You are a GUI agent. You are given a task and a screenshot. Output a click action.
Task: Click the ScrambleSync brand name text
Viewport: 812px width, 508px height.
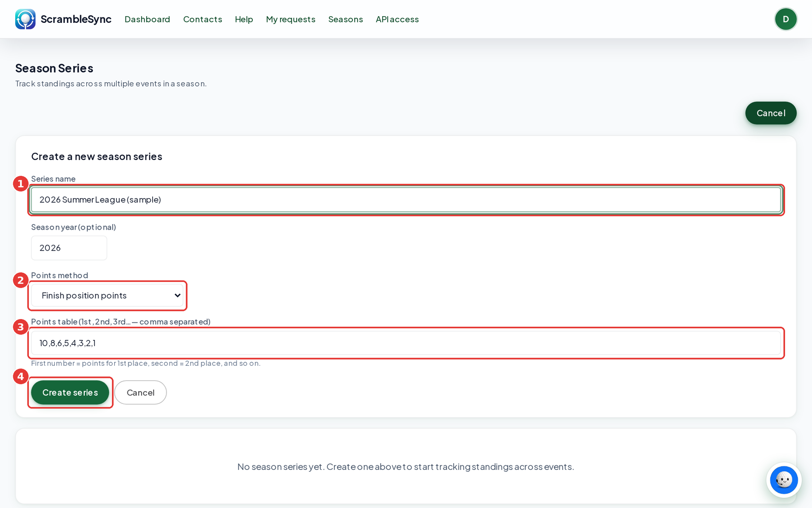(76, 19)
